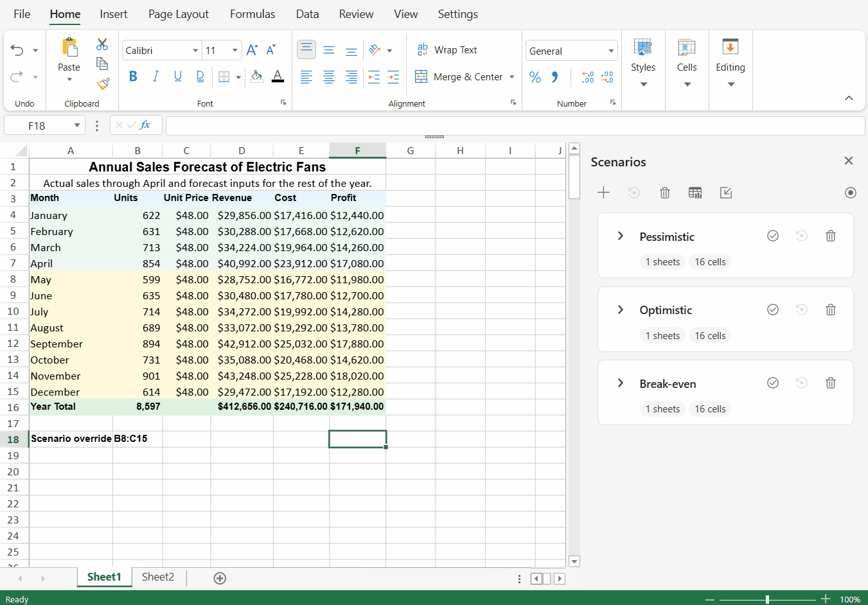
Task: Open the font size dropdown
Action: coord(235,51)
